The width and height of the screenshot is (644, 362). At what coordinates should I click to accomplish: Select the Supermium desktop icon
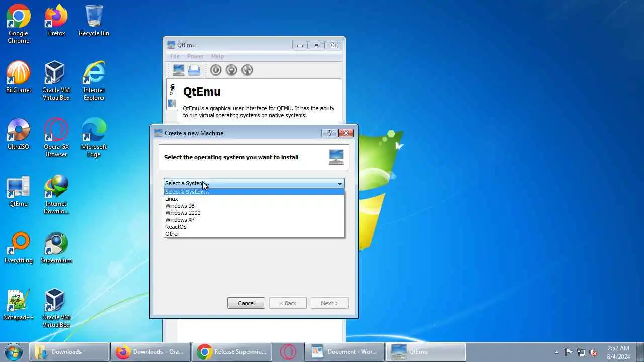click(56, 248)
